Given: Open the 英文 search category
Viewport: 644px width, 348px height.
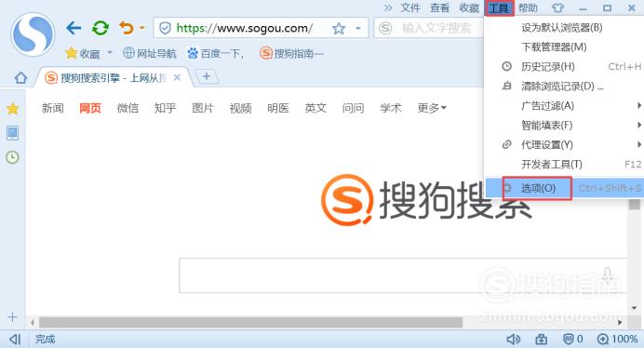Looking at the screenshot, I should (x=315, y=108).
